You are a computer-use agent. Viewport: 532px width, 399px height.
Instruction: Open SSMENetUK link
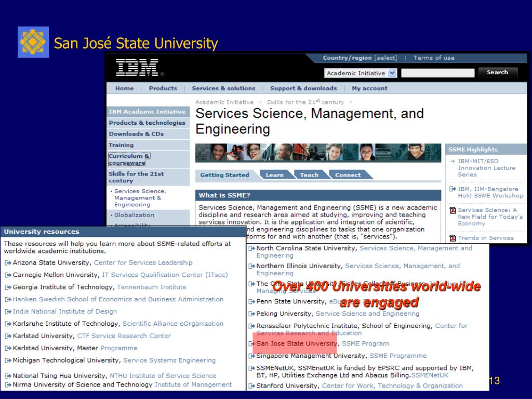tap(430, 375)
